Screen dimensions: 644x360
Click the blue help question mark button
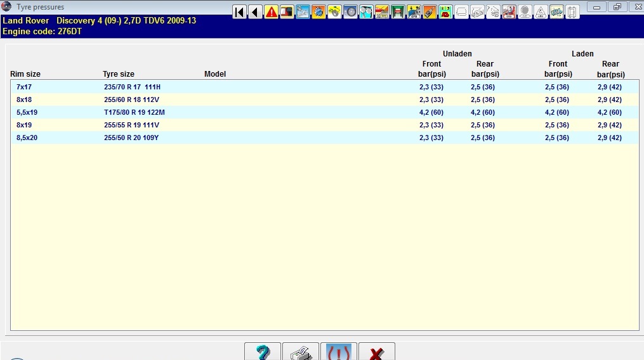pyautogui.click(x=263, y=352)
